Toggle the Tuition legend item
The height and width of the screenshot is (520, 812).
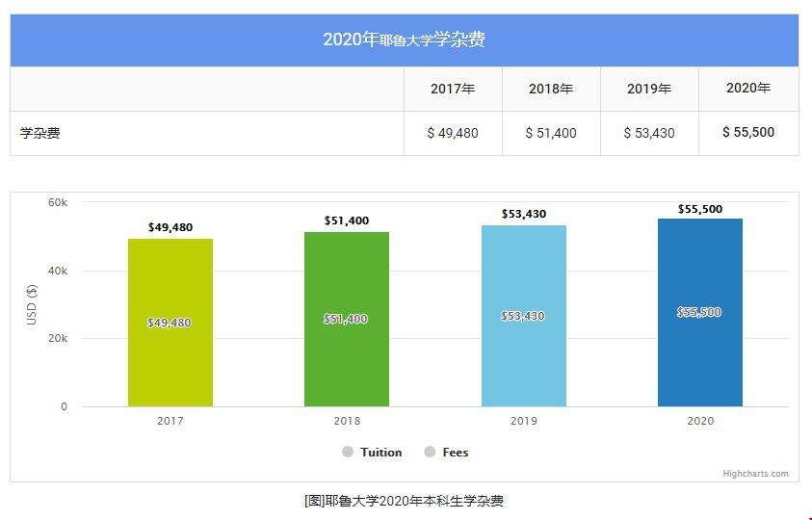click(x=372, y=453)
